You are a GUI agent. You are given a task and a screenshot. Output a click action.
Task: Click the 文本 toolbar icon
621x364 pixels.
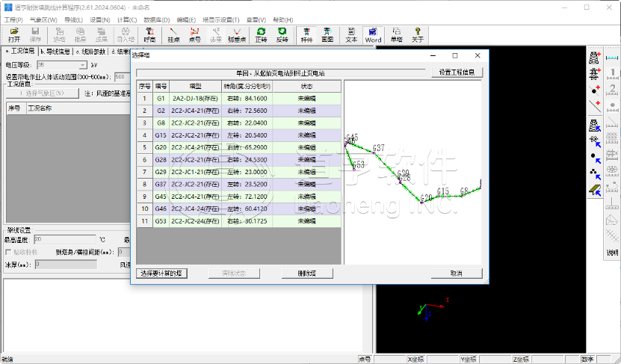(351, 35)
